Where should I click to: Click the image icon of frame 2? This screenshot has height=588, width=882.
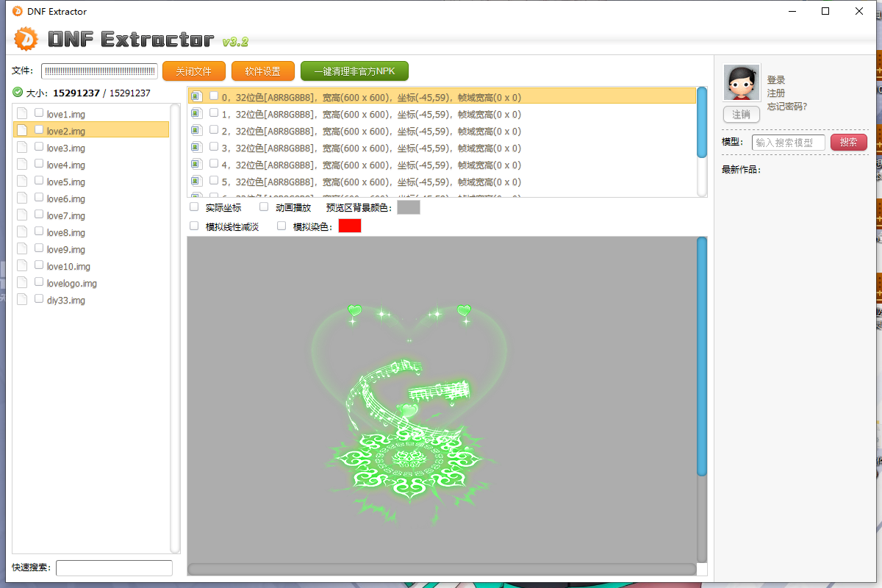coord(196,130)
